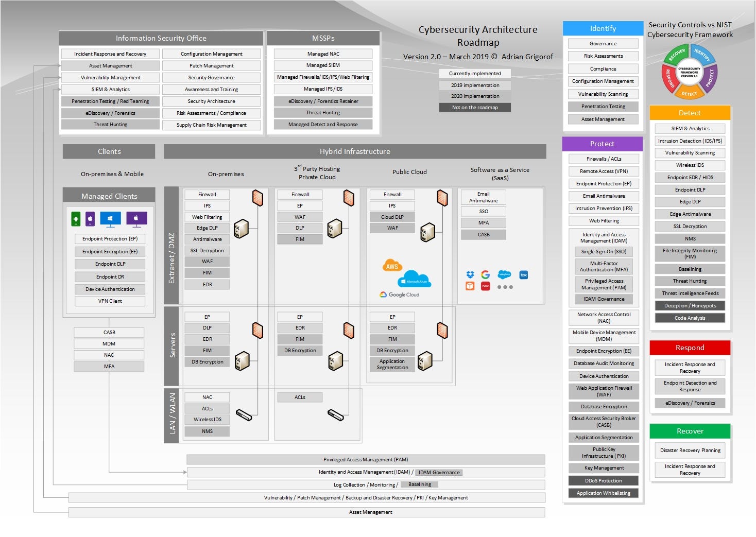This screenshot has height=537, width=756.
Task: Click 'SSL Decryption' in On-premises DMZ
Action: click(x=207, y=251)
